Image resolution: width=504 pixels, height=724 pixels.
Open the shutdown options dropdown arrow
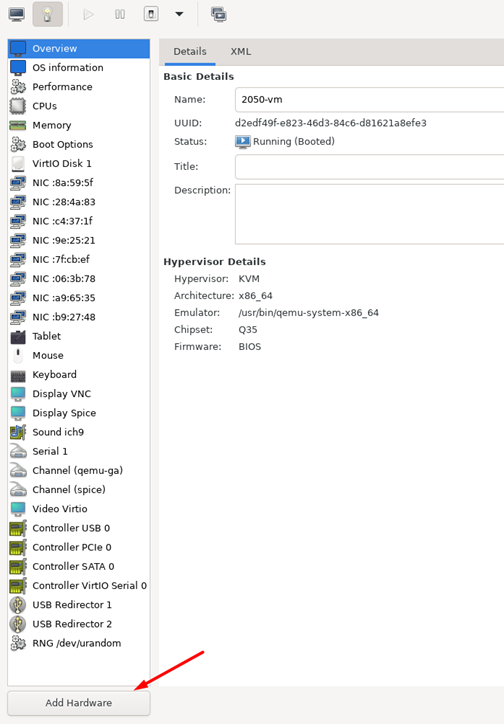tap(179, 14)
